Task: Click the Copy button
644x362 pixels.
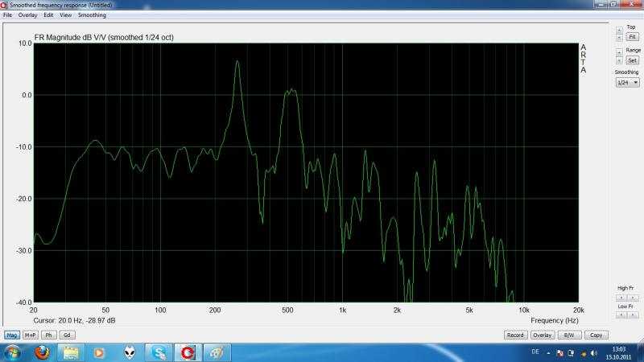Action: point(596,335)
